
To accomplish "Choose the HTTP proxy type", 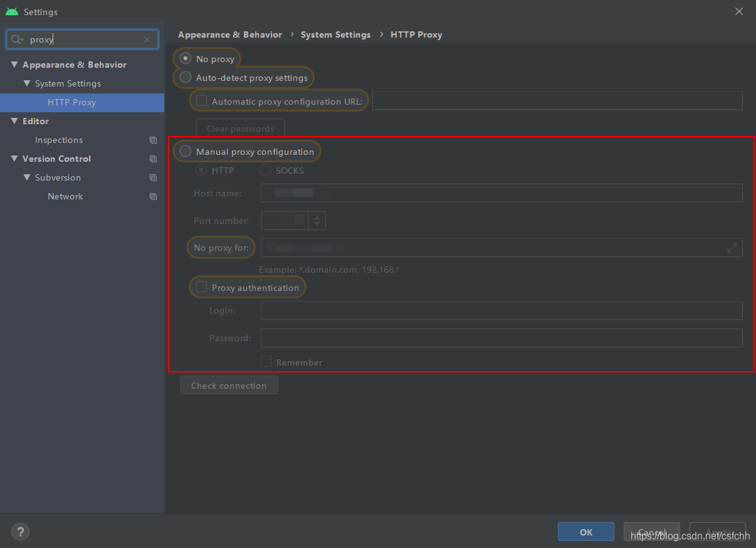I will (x=202, y=170).
